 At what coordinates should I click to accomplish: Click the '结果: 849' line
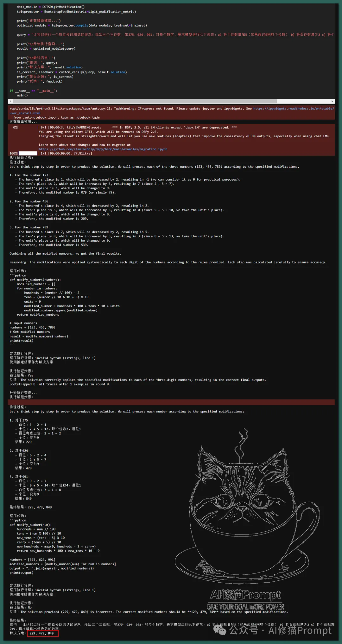coord(23,498)
